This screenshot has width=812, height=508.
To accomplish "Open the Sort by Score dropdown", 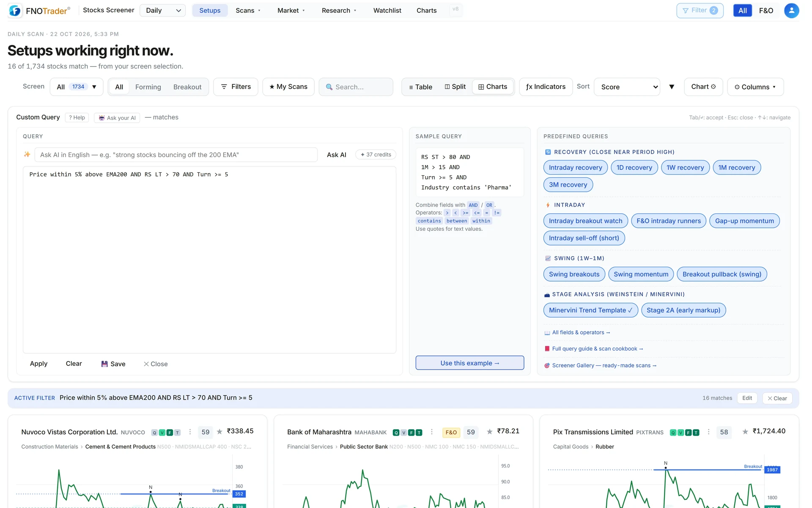I will [627, 87].
